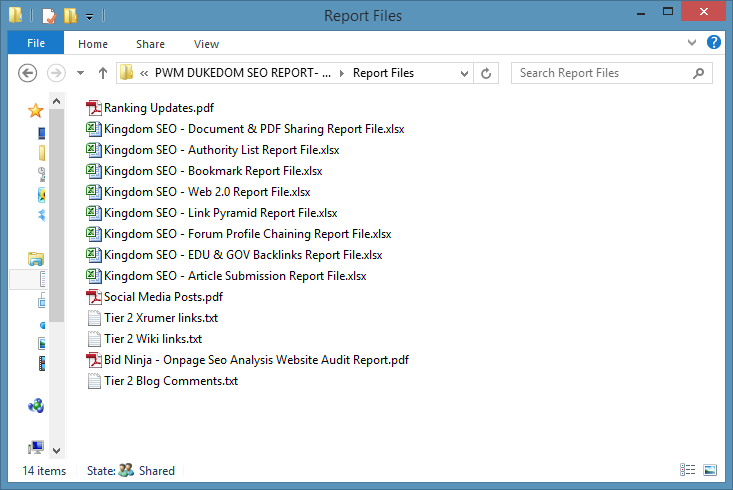Open the Videos library filmstrip icon
Image resolution: width=733 pixels, height=490 pixels.
42,363
